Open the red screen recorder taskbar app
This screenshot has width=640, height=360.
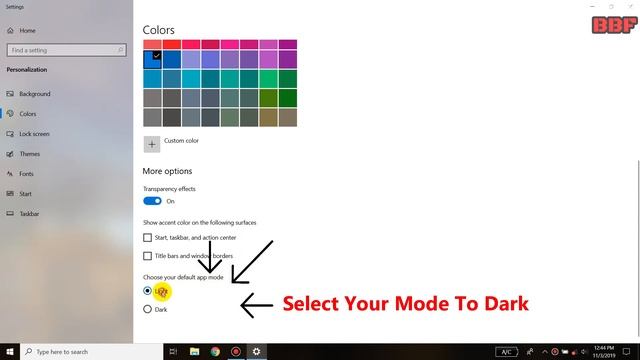[x=236, y=351]
